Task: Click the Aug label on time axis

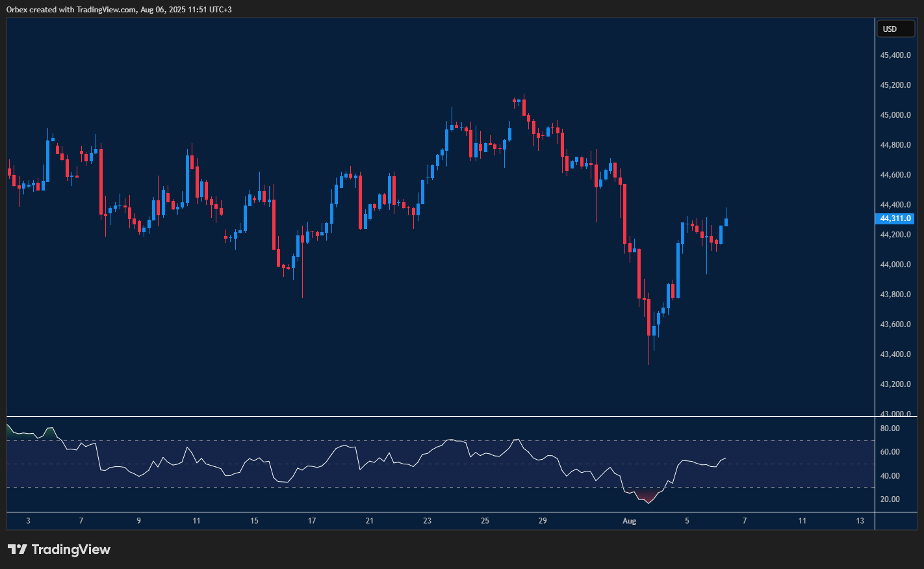Action: click(x=629, y=521)
